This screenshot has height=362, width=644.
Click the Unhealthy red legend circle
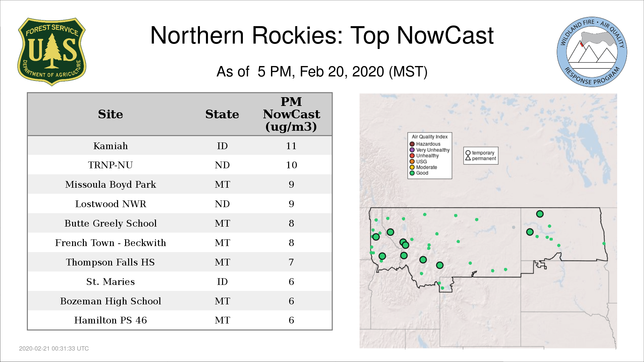[x=412, y=156]
